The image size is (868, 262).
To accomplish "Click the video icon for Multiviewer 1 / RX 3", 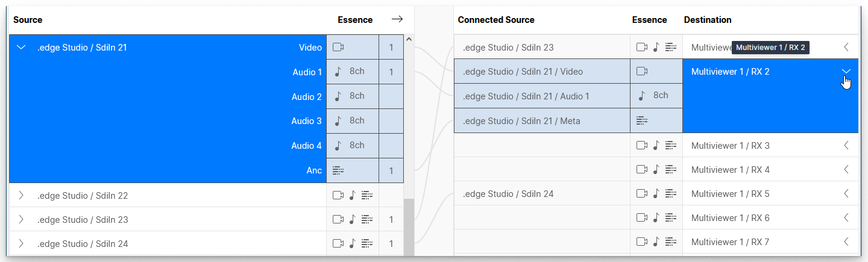I will 642,145.
